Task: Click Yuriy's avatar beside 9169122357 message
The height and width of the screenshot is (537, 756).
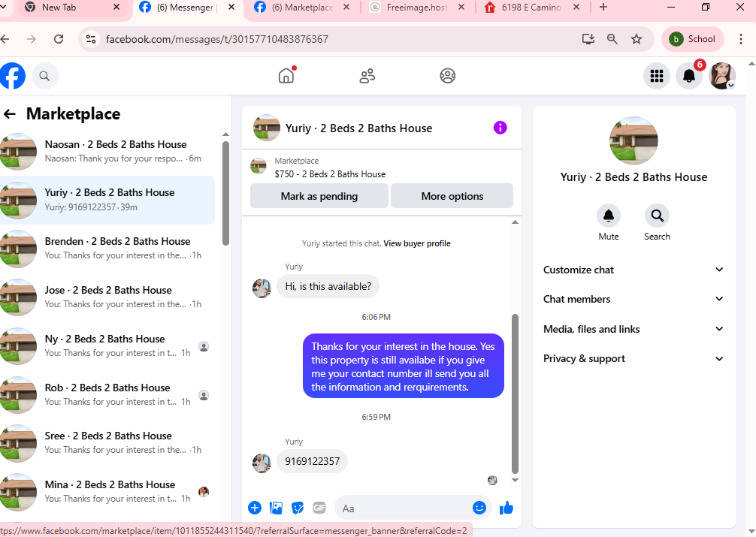Action: pyautogui.click(x=262, y=463)
